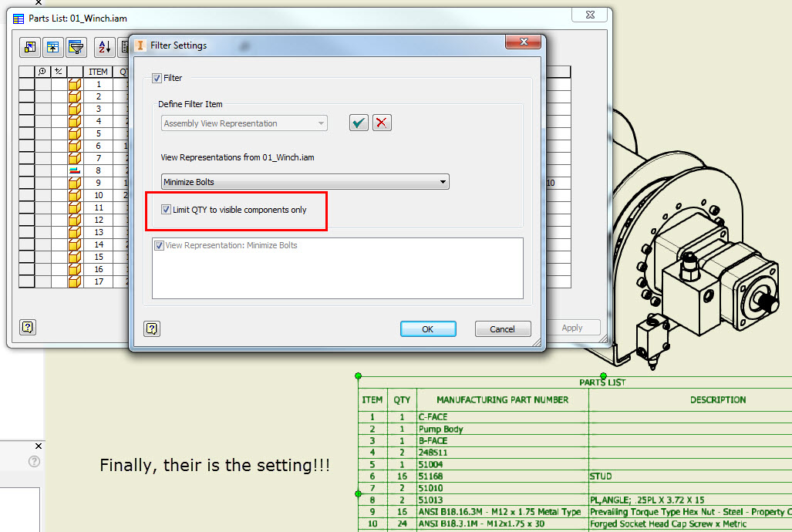The width and height of the screenshot is (792, 532).
Task: Click OK in Filter Settings
Action: coord(428,329)
